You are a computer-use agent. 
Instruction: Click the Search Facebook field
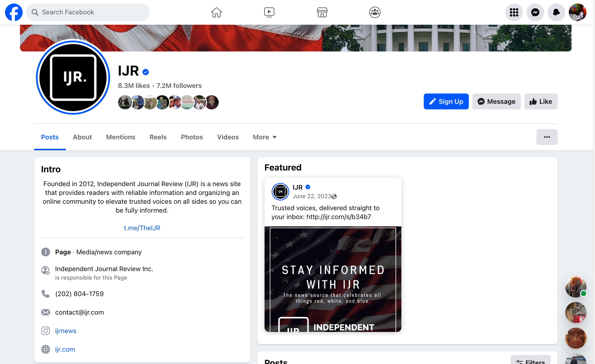click(x=88, y=12)
